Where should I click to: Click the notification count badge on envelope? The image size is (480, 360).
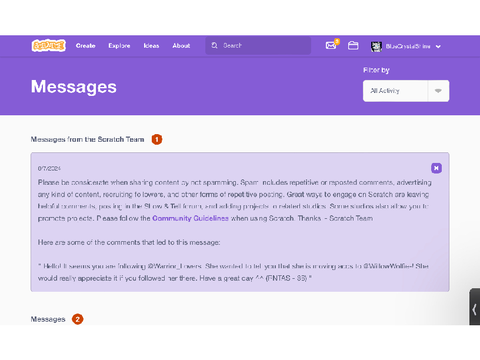pos(337,41)
